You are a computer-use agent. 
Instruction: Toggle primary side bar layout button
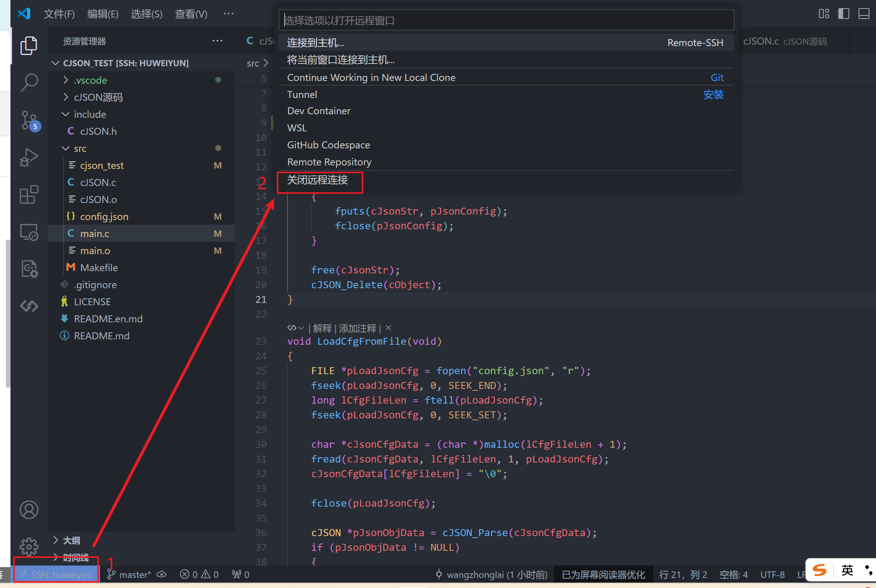843,14
